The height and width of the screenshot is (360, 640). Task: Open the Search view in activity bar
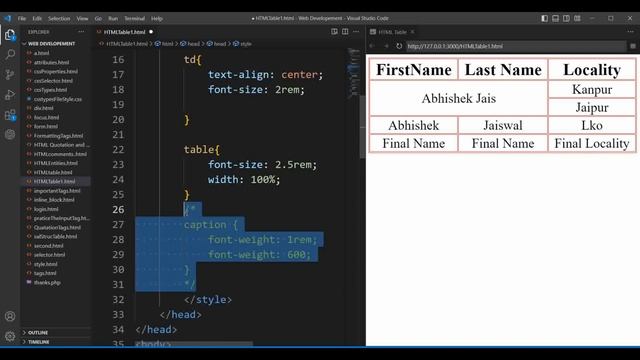(x=10, y=54)
